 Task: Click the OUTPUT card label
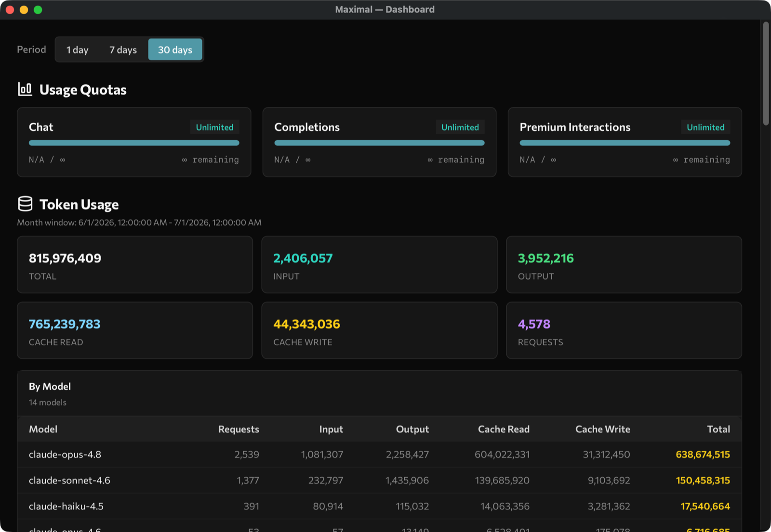(536, 276)
